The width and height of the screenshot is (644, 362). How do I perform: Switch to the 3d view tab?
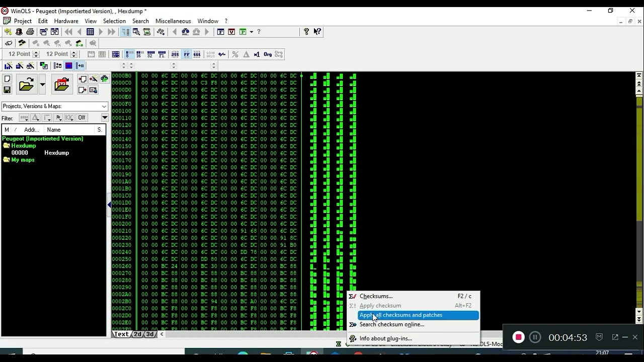coord(150,334)
